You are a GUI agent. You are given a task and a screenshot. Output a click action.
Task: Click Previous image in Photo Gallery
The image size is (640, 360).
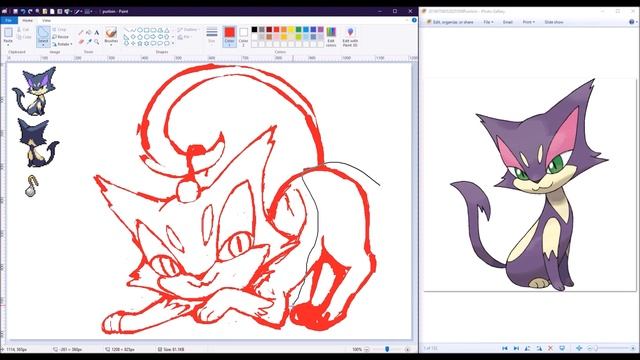point(505,348)
